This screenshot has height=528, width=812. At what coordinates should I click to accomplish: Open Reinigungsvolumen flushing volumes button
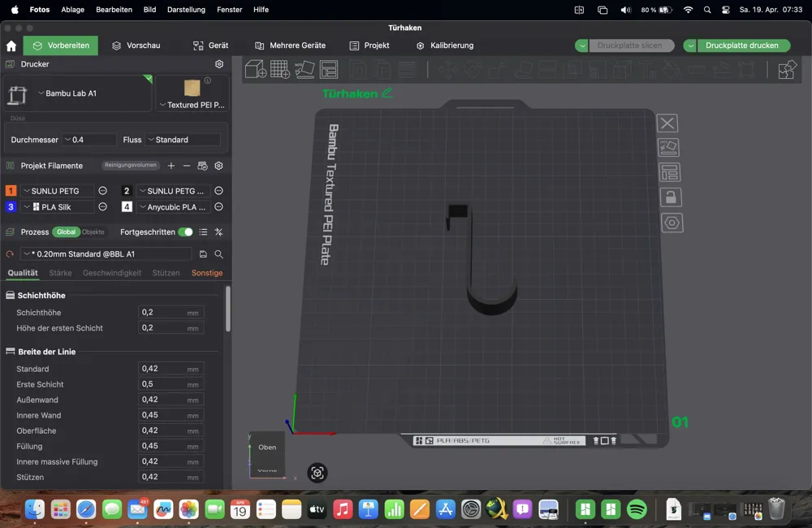click(x=131, y=165)
